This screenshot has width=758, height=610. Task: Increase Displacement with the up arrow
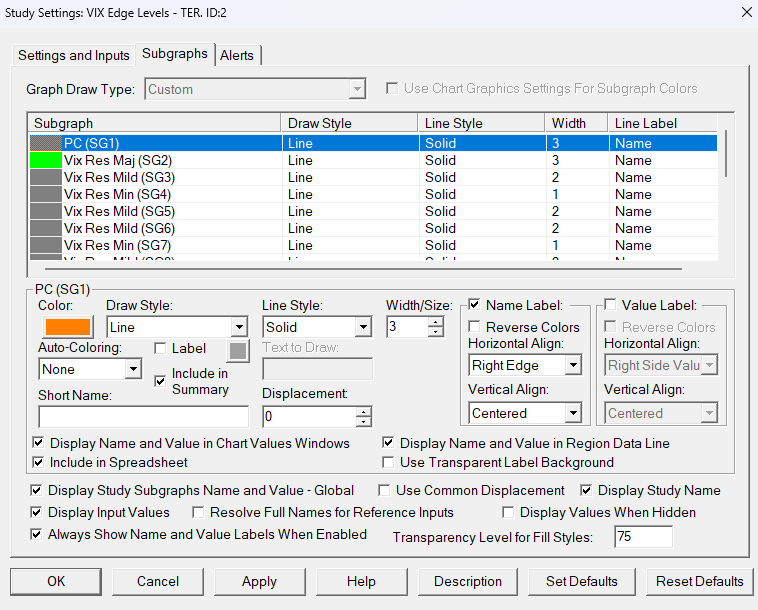pyautogui.click(x=364, y=412)
